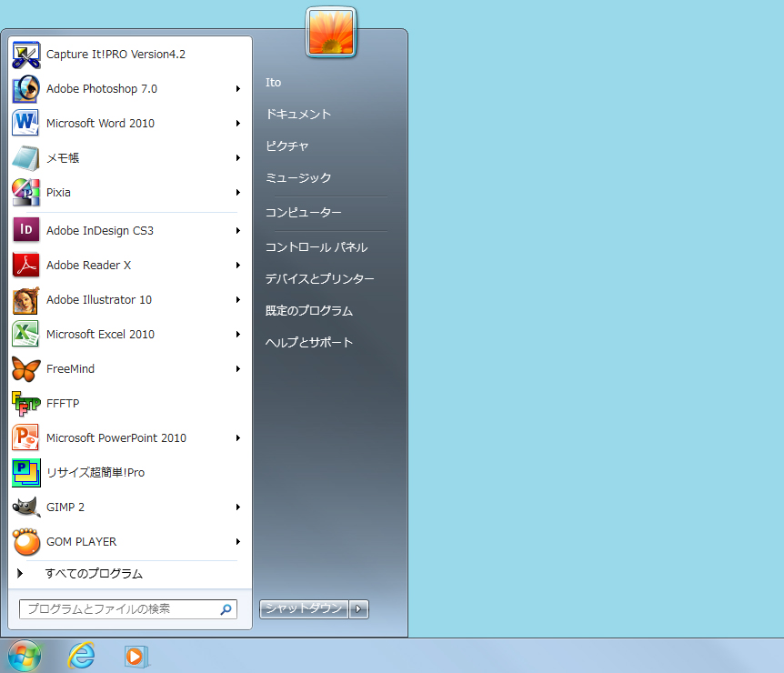This screenshot has width=784, height=673.
Task: Open the リサイズ超簡単!Pro icon
Action: pyautogui.click(x=26, y=473)
